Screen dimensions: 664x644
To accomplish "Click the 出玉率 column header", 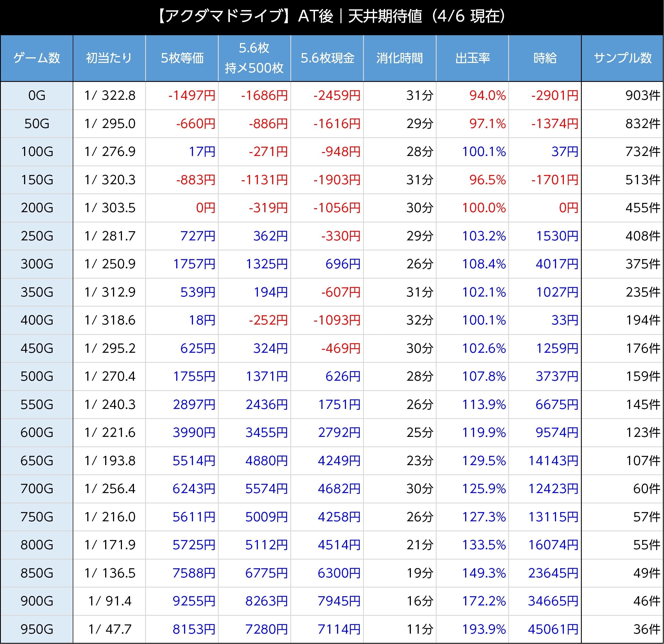I will tap(473, 58).
